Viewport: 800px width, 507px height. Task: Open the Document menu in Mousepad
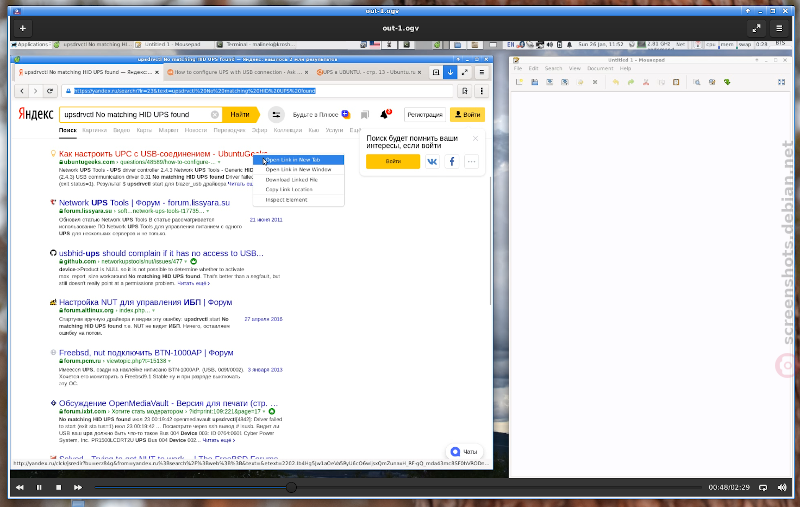(x=600, y=68)
